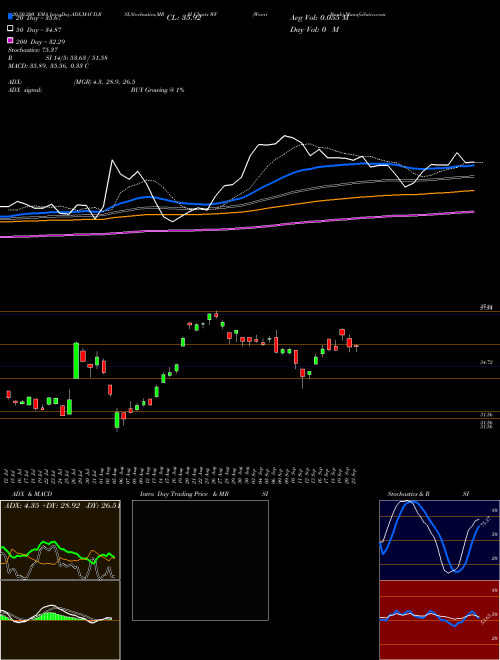The width and height of the screenshot is (500, 660).
Task: Open the empty intraday trading price panel
Action: 200,560
